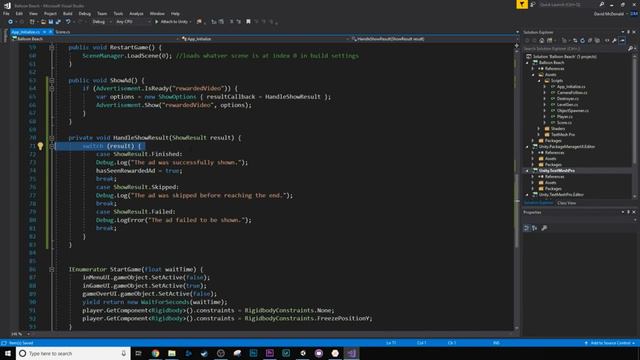Open the Project menu
Image resolution: width=640 pixels, height=360 pixels.
coord(50,13)
